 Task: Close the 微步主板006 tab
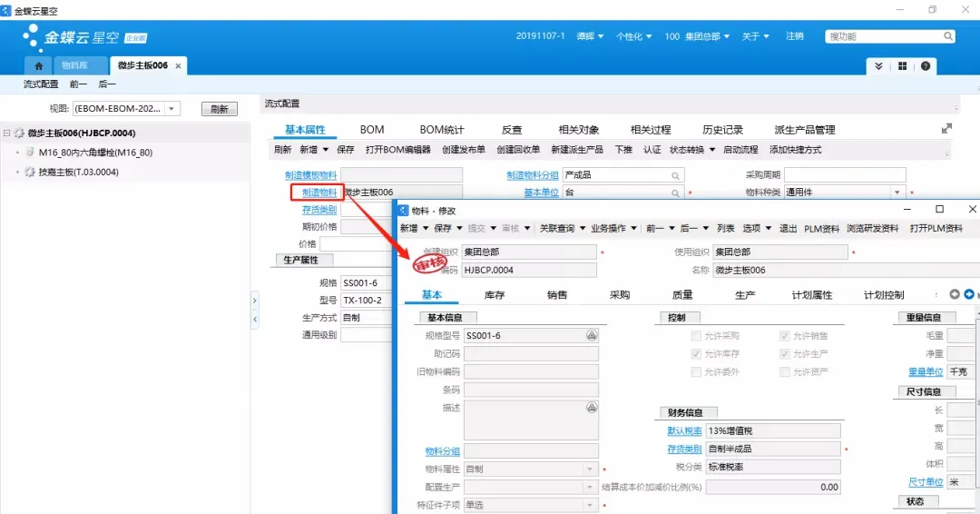178,65
